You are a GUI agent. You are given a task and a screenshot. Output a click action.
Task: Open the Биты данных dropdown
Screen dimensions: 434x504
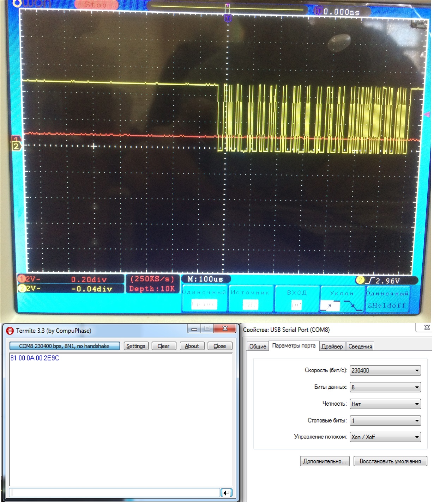click(385, 387)
